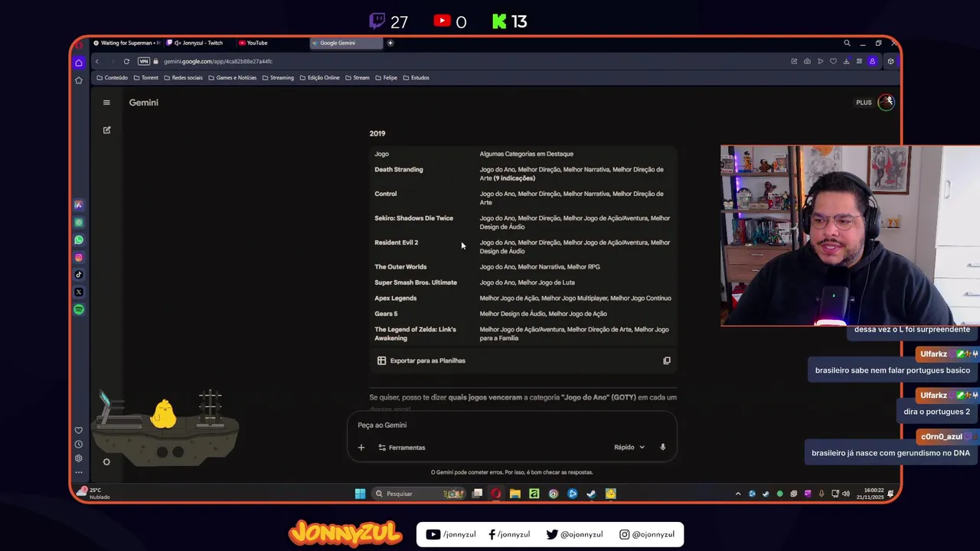Viewport: 980px width, 551px height.
Task: Open Gemini settings gear in the left rail
Action: (106, 461)
